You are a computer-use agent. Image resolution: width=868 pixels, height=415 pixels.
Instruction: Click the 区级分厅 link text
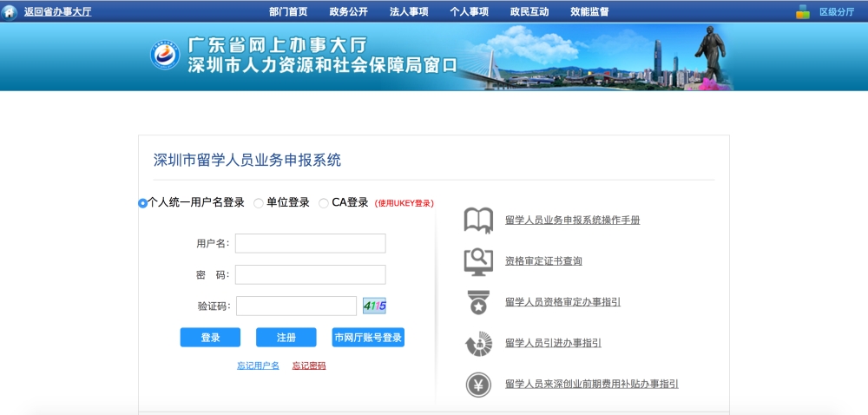pos(837,11)
